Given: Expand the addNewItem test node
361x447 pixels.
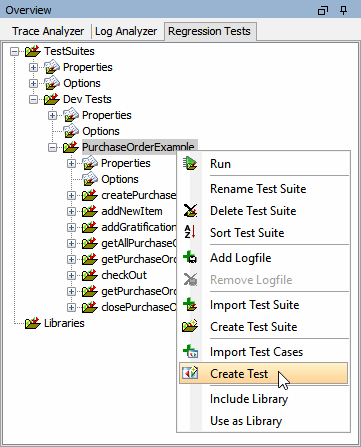Looking at the screenshot, I should click(71, 211).
